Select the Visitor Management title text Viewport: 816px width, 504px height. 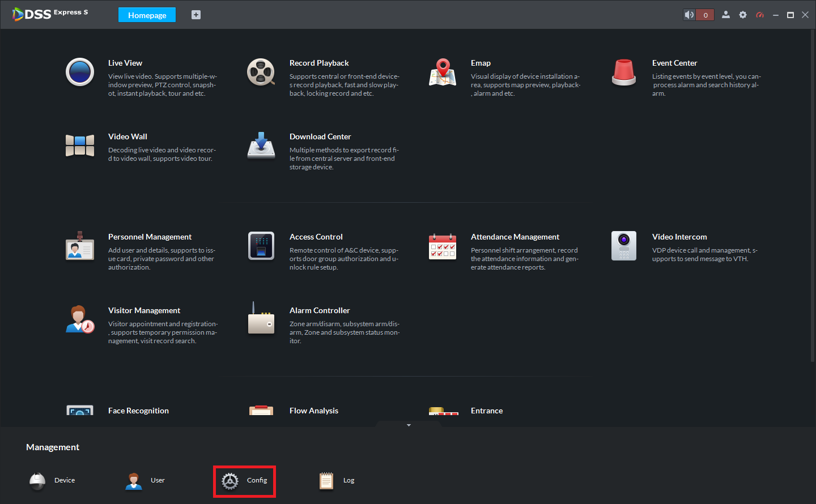(144, 310)
